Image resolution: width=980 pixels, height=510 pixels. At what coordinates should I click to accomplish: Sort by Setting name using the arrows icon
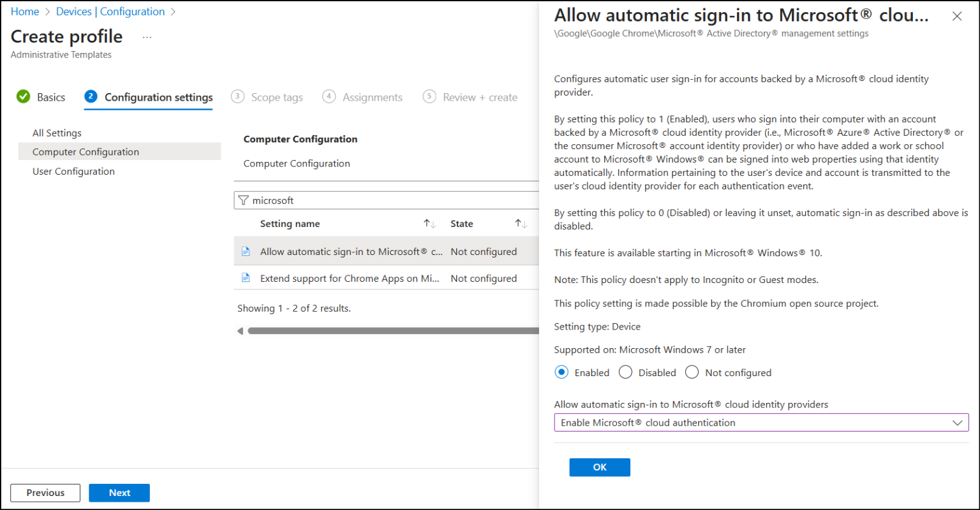click(x=430, y=224)
